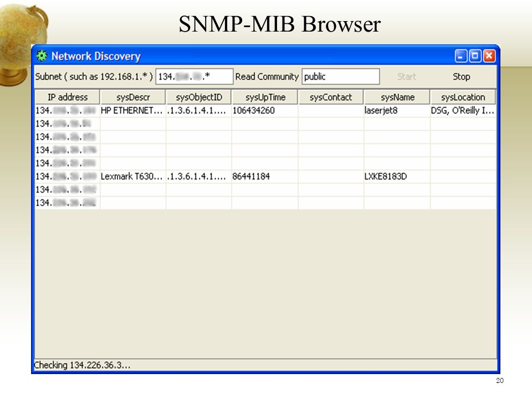This screenshot has height=399, width=532.
Task: Click IP address cell in laserjet8 row
Action: (67, 111)
